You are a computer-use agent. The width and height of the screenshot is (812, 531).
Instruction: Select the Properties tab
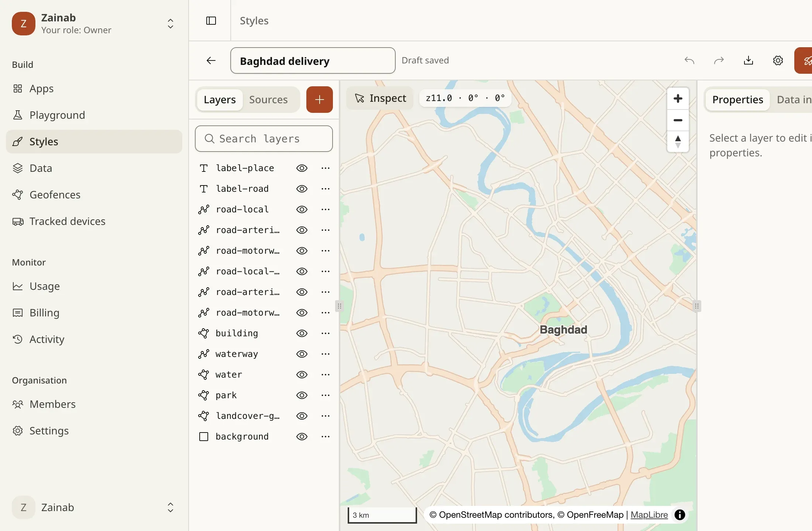737,100
